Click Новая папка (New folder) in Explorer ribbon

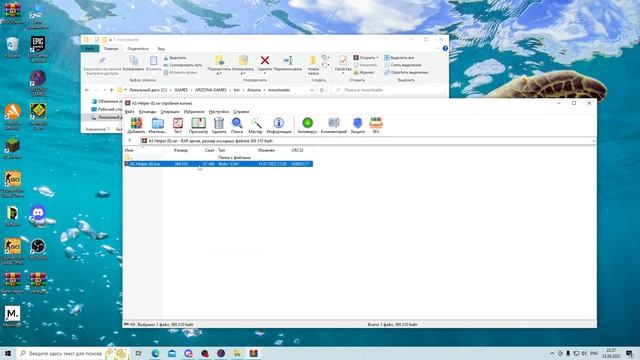pos(313,64)
